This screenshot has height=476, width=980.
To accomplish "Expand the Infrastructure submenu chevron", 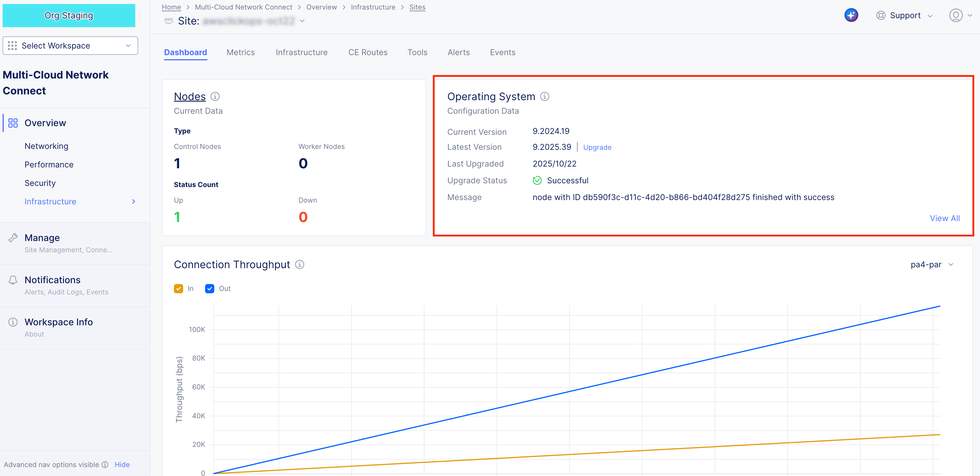I will click(134, 201).
